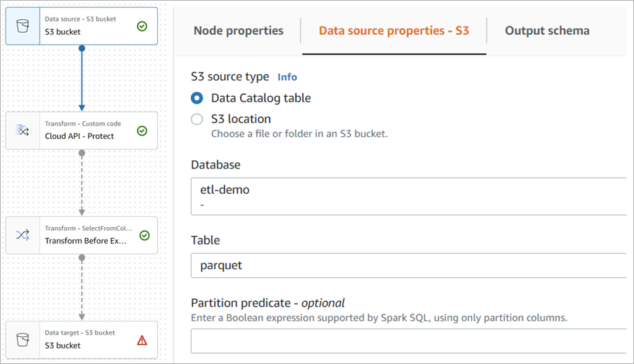Switch to the Node properties tab
Image resolution: width=634 pixels, height=364 pixels.
coord(238,30)
